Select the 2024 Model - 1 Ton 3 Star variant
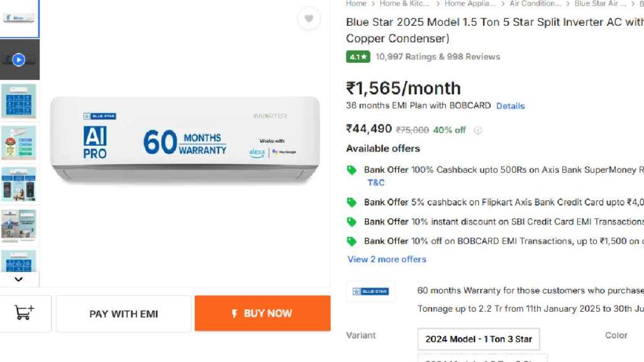Image resolution: width=644 pixels, height=362 pixels. point(479,339)
